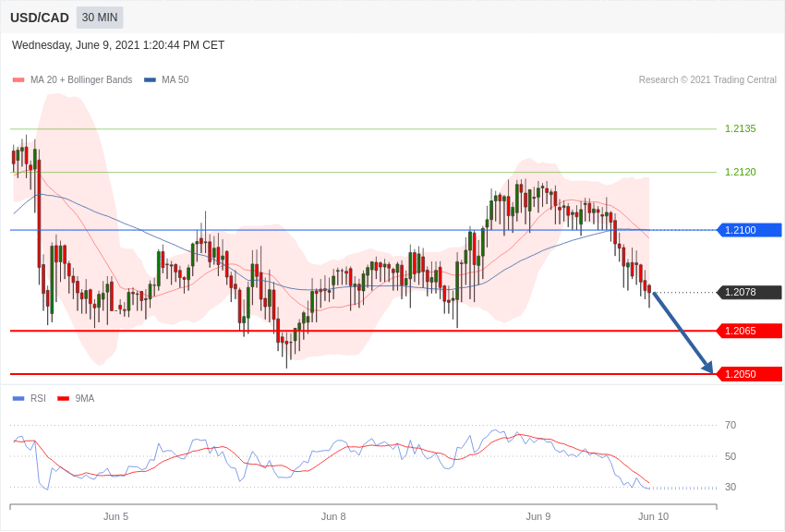Click the chart timestamp text

click(x=118, y=45)
